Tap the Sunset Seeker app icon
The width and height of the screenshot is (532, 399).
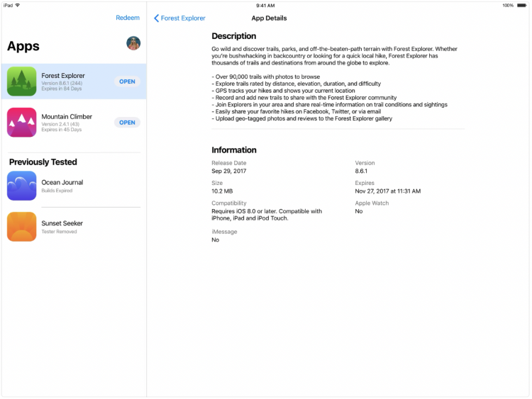tap(21, 227)
